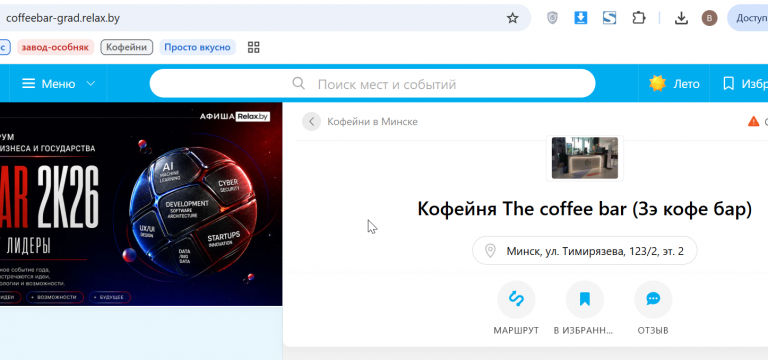Open the Кофейни tab group
Viewport: 768px width, 360px height.
coord(127,48)
